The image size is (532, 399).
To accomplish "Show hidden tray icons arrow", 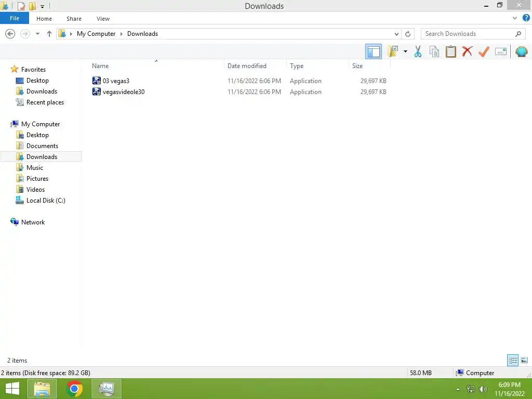I will [x=458, y=389].
